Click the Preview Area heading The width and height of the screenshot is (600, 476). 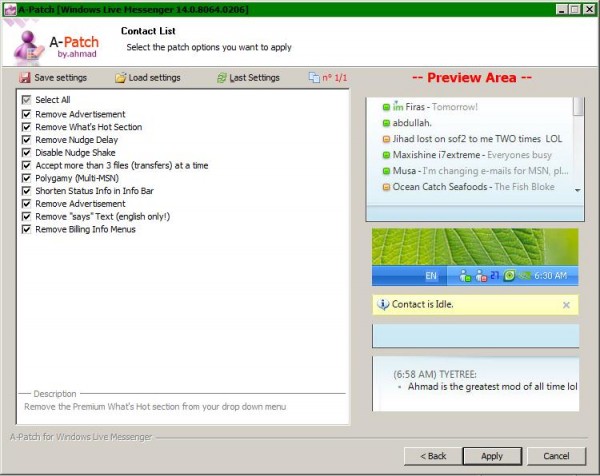pos(472,78)
